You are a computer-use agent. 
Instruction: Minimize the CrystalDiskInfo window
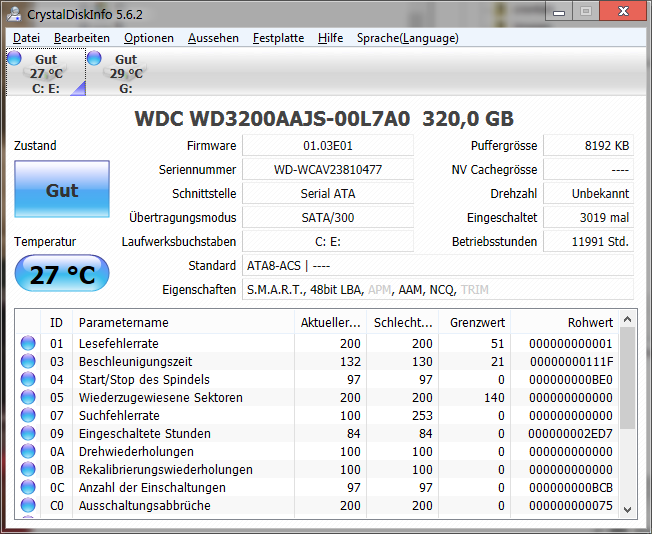click(559, 12)
